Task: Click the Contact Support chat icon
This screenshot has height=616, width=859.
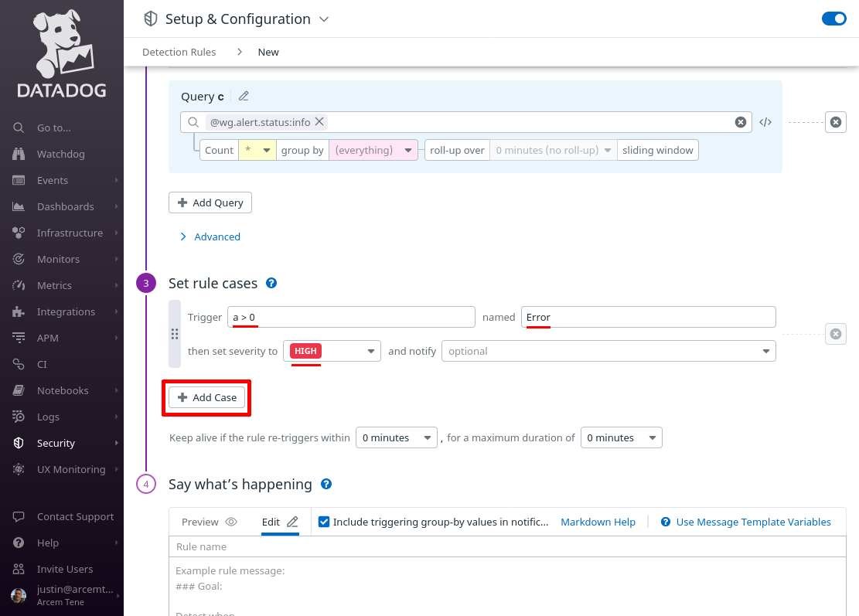Action: [19, 516]
